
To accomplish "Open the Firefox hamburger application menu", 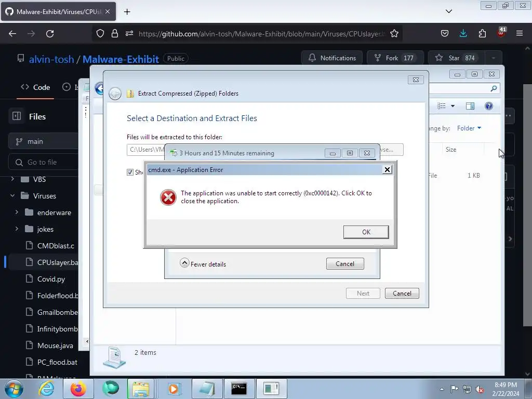I will point(520,34).
